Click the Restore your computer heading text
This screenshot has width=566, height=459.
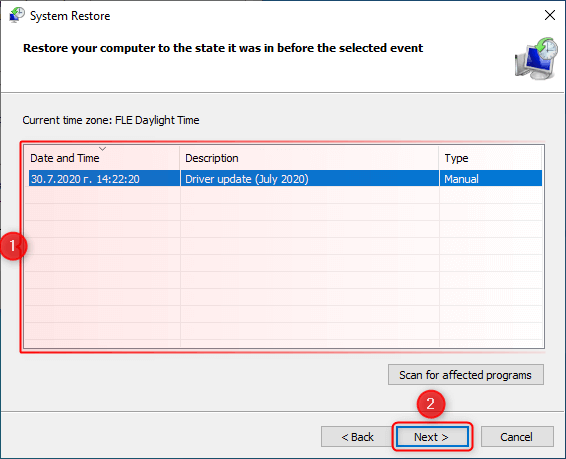tap(223, 48)
